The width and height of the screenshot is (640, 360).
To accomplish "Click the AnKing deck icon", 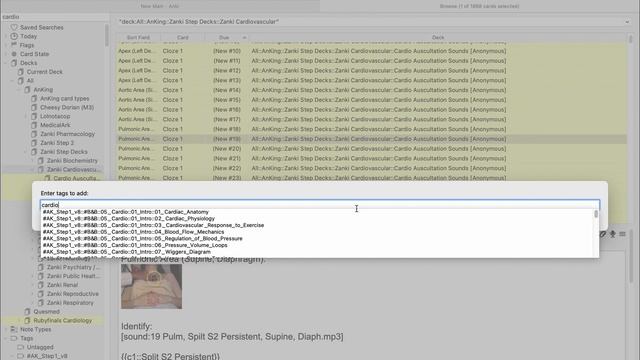I will (27, 89).
